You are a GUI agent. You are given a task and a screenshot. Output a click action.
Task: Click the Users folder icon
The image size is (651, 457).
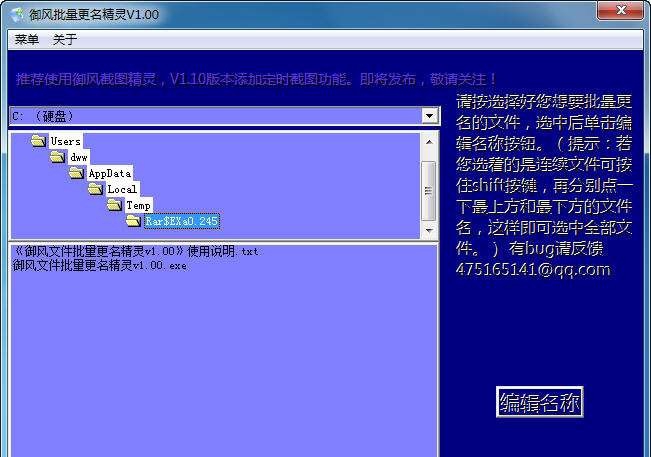[x=39, y=141]
